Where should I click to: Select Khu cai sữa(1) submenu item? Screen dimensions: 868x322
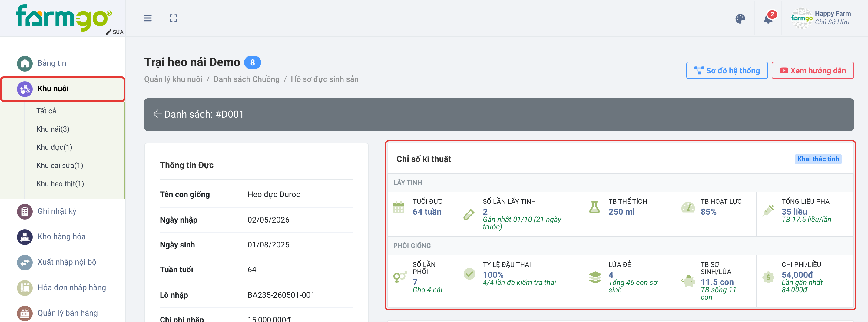click(x=60, y=166)
